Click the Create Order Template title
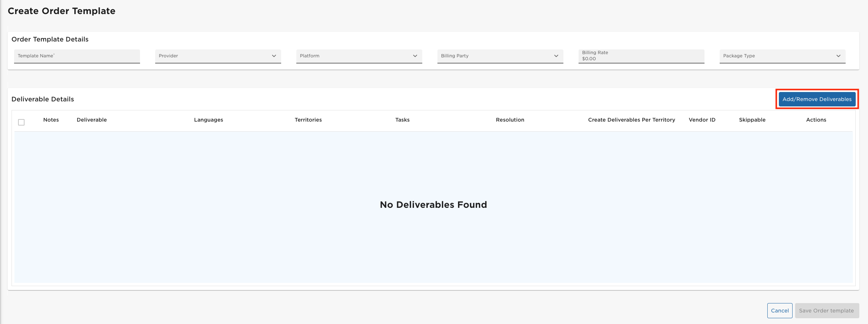868x324 pixels. [62, 11]
